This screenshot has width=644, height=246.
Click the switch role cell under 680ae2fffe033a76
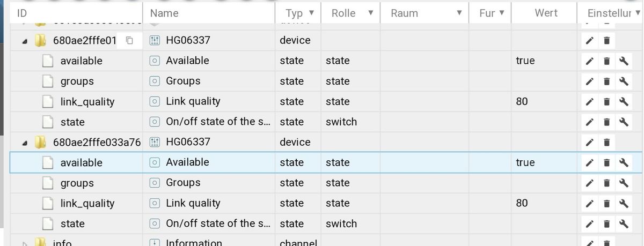[x=341, y=223]
